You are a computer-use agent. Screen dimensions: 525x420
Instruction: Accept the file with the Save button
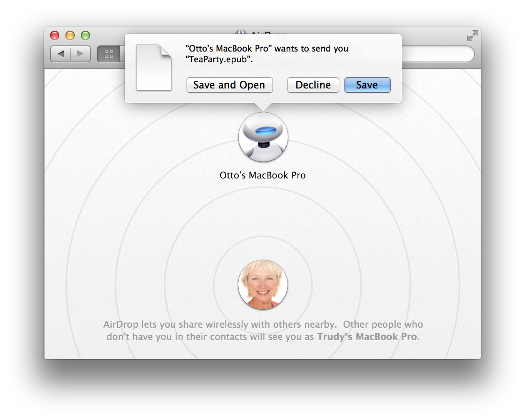click(367, 85)
